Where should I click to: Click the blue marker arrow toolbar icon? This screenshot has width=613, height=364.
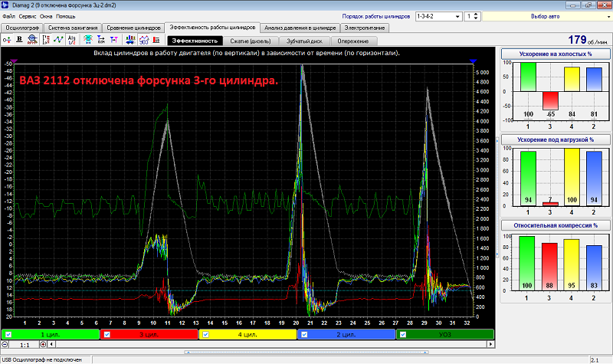(101, 40)
